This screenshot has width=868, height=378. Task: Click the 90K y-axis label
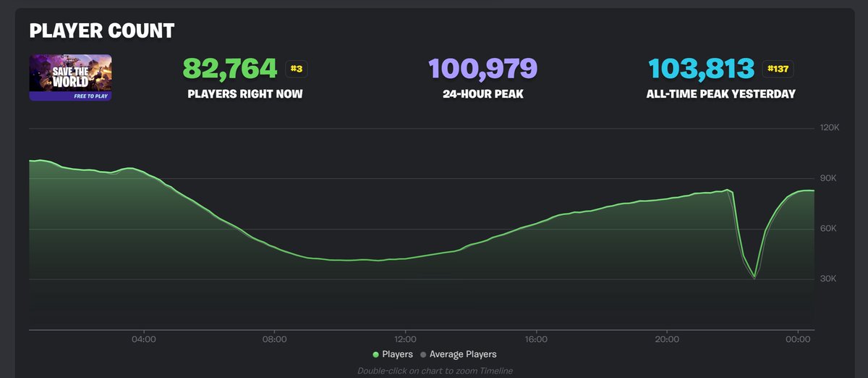click(x=829, y=178)
